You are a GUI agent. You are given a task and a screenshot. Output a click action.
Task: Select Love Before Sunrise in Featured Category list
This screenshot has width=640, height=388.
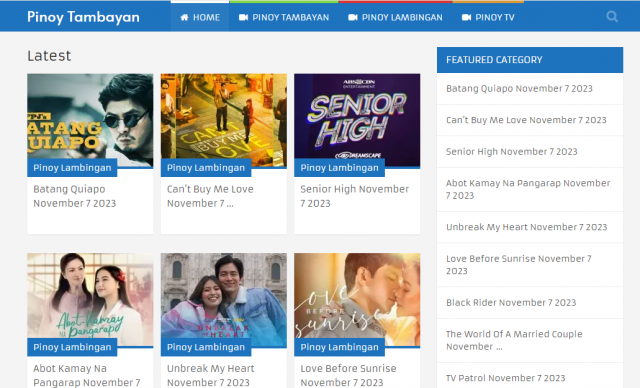pos(518,265)
